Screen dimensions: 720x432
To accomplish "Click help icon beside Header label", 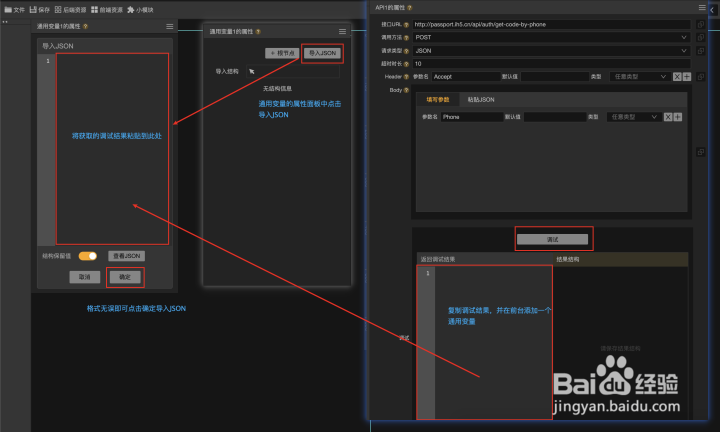I will click(x=406, y=77).
